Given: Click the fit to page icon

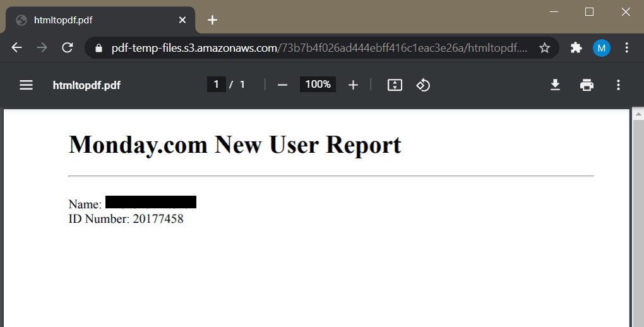Looking at the screenshot, I should [395, 85].
